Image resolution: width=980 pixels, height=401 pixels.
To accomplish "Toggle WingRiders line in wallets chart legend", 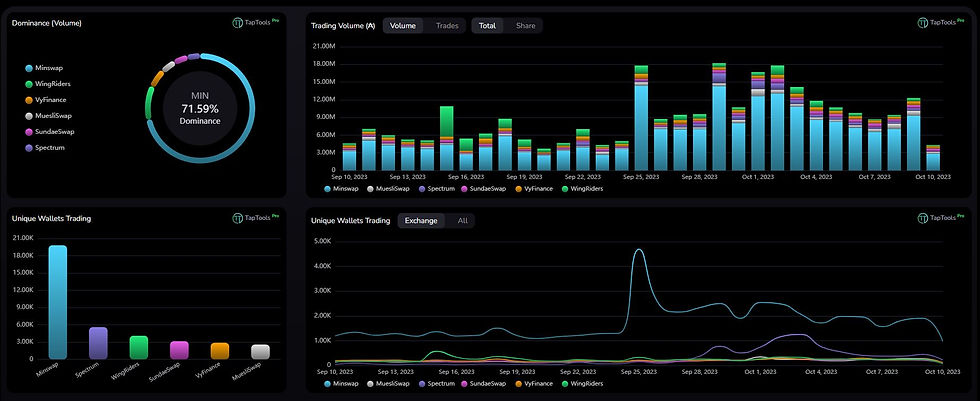I will pos(584,383).
